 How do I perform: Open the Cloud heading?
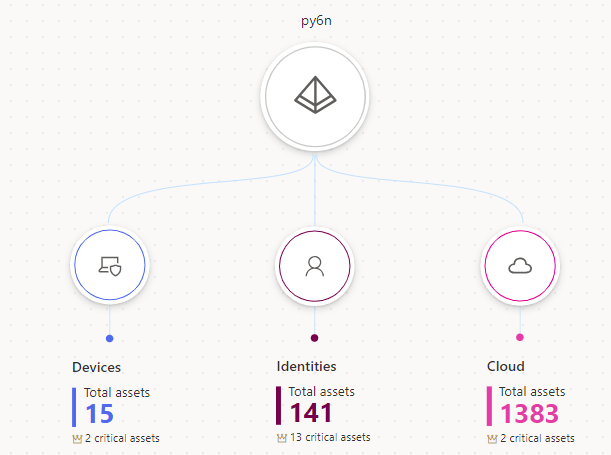(x=505, y=367)
